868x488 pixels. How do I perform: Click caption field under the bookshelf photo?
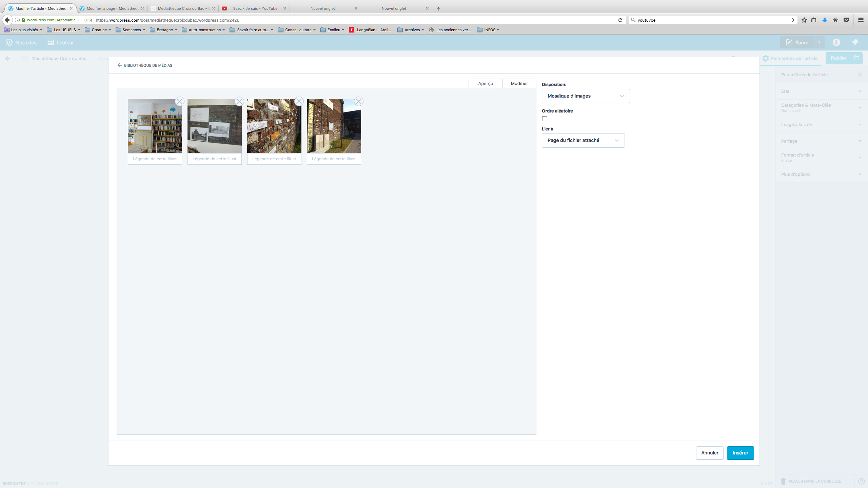click(x=155, y=159)
